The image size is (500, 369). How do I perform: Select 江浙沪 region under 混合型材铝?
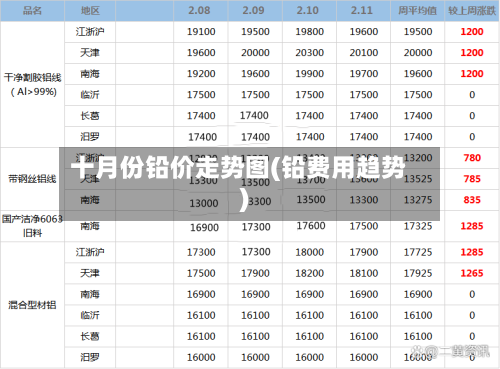pyautogui.click(x=90, y=252)
